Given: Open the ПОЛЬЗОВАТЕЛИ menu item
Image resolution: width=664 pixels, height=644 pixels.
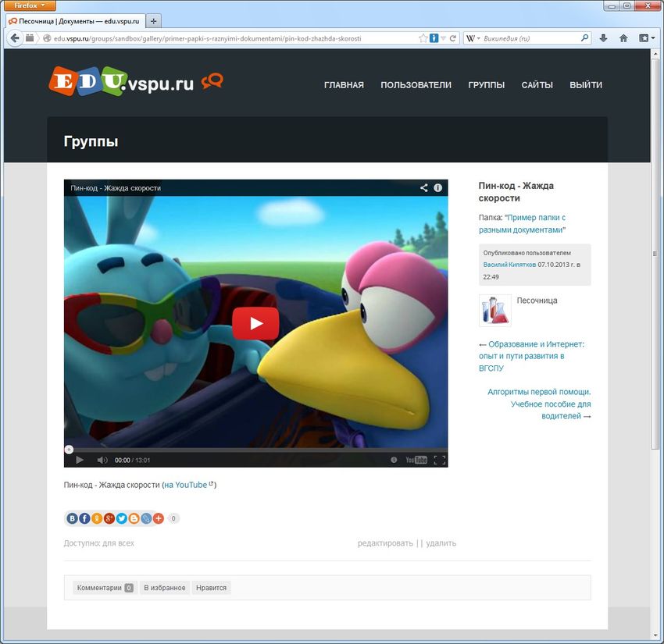Looking at the screenshot, I should tap(416, 85).
